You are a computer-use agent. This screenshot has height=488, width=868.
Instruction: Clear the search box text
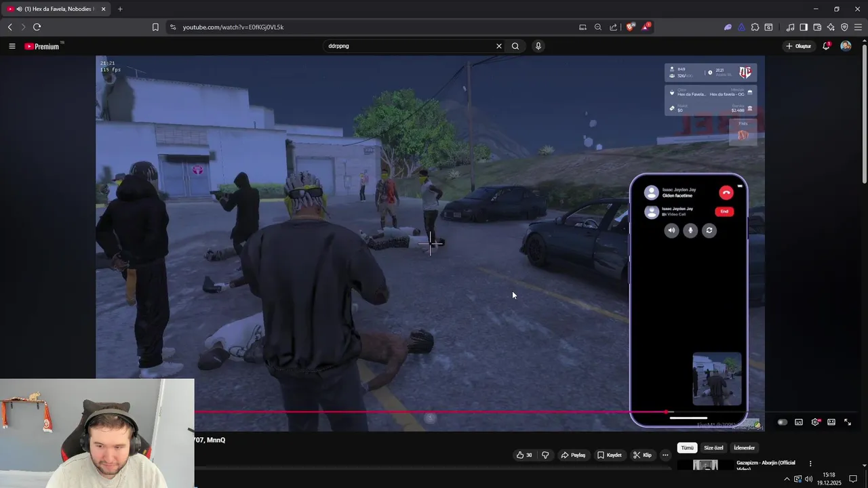499,46
